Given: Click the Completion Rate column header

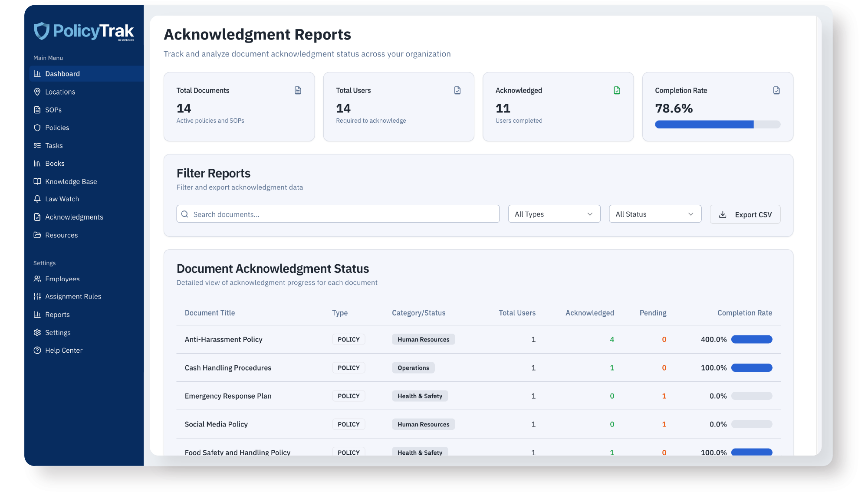Looking at the screenshot, I should pyautogui.click(x=744, y=313).
